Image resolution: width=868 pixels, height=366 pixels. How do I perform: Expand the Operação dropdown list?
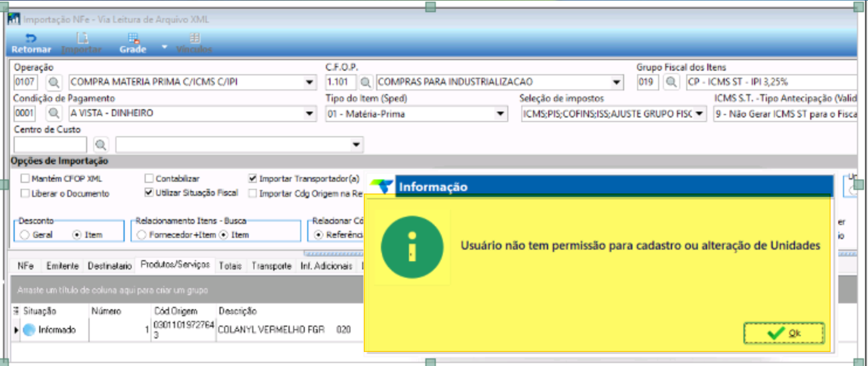pos(310,82)
